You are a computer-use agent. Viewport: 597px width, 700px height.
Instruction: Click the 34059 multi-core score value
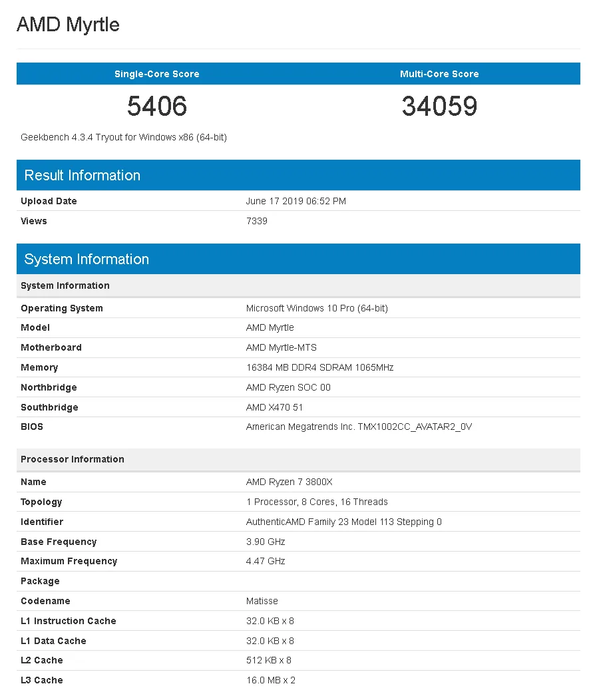click(439, 105)
